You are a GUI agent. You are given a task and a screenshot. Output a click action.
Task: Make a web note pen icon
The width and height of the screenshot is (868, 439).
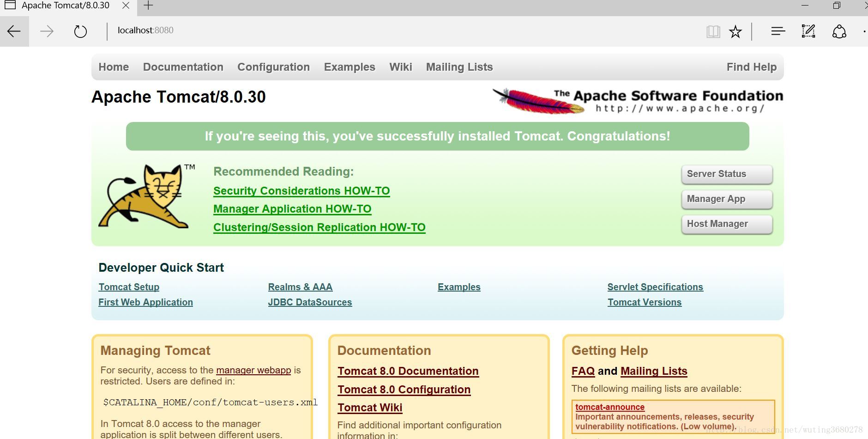pyautogui.click(x=808, y=31)
